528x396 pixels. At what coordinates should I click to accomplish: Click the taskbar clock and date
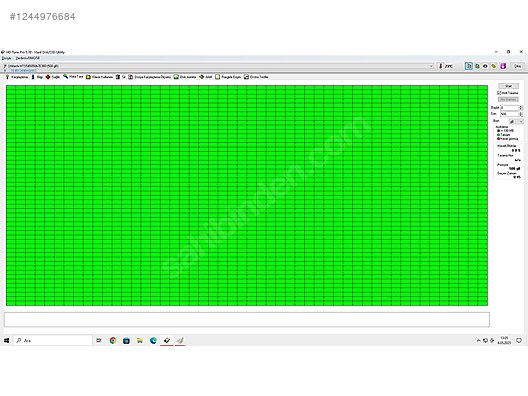pos(504,340)
